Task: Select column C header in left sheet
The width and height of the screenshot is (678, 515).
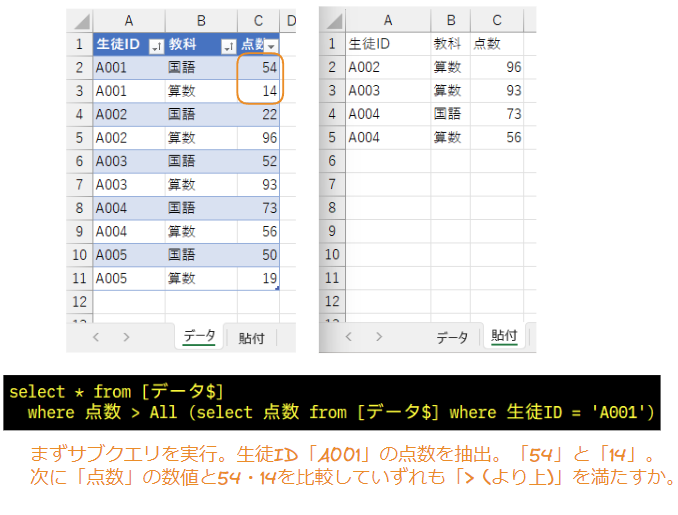Action: pyautogui.click(x=258, y=21)
